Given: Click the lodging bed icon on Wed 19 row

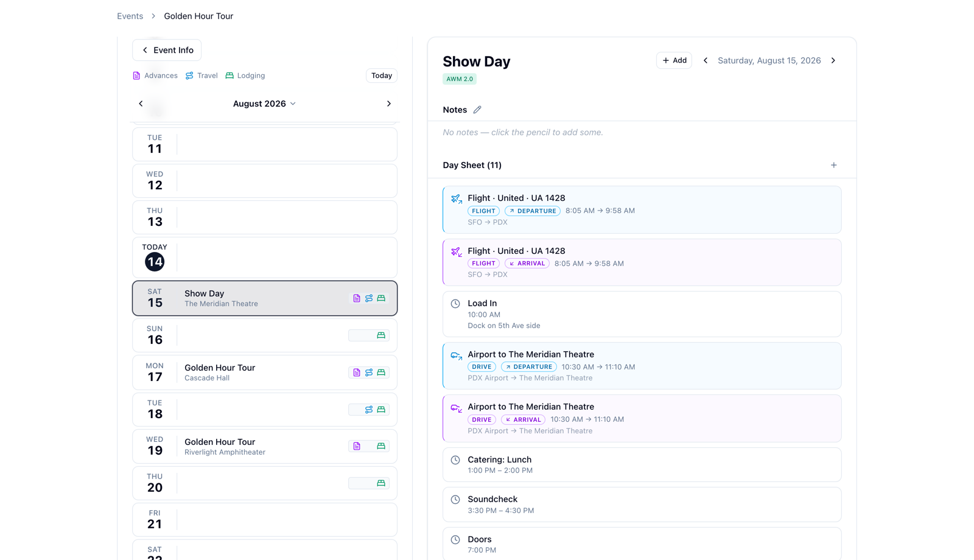Looking at the screenshot, I should [x=381, y=446].
